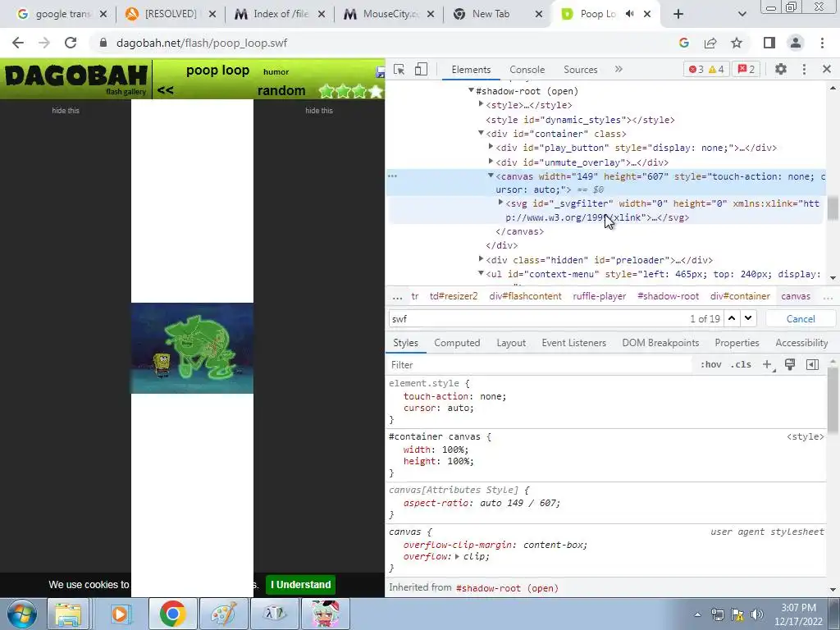Collapse the canvas element node
Screen dimensions: 840x630
[x=491, y=176]
